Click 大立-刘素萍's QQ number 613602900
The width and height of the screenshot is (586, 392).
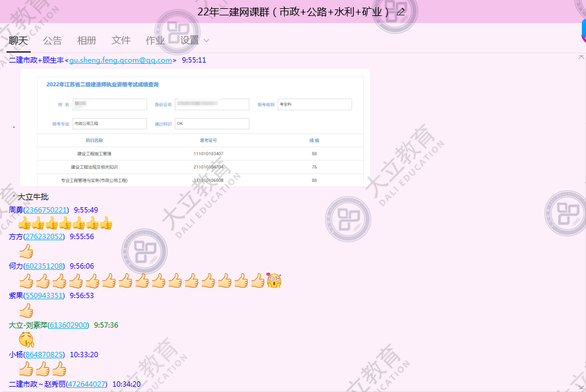click(x=69, y=325)
